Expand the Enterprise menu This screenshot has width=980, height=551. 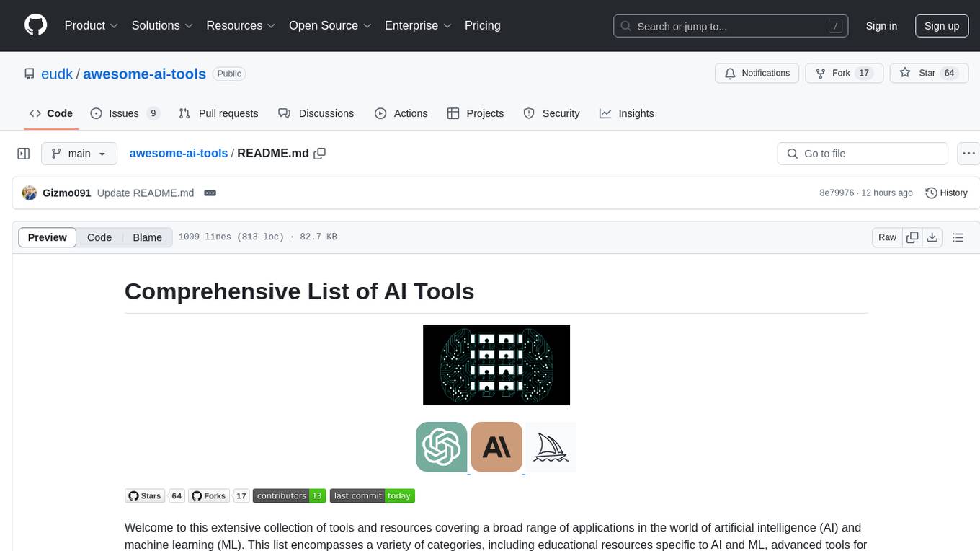(418, 25)
